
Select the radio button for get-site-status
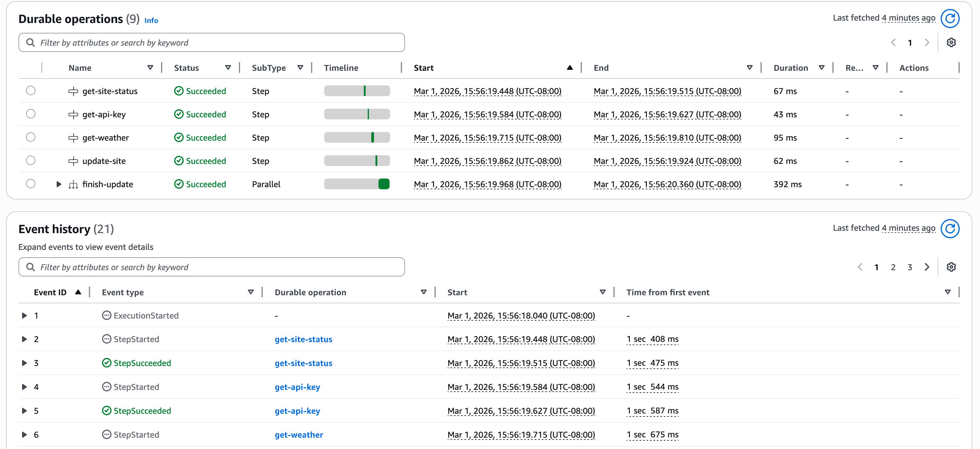click(x=31, y=91)
